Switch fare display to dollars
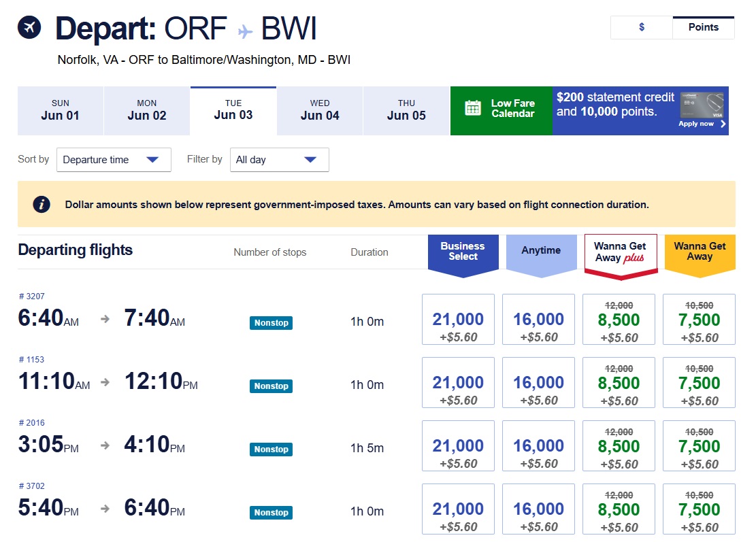Viewport: 756px width, 542px height. point(642,27)
